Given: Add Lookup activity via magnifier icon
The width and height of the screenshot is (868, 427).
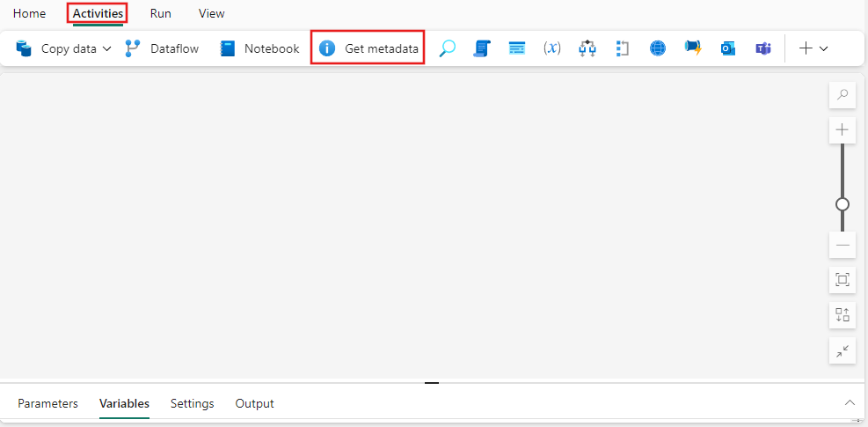Looking at the screenshot, I should [x=447, y=48].
